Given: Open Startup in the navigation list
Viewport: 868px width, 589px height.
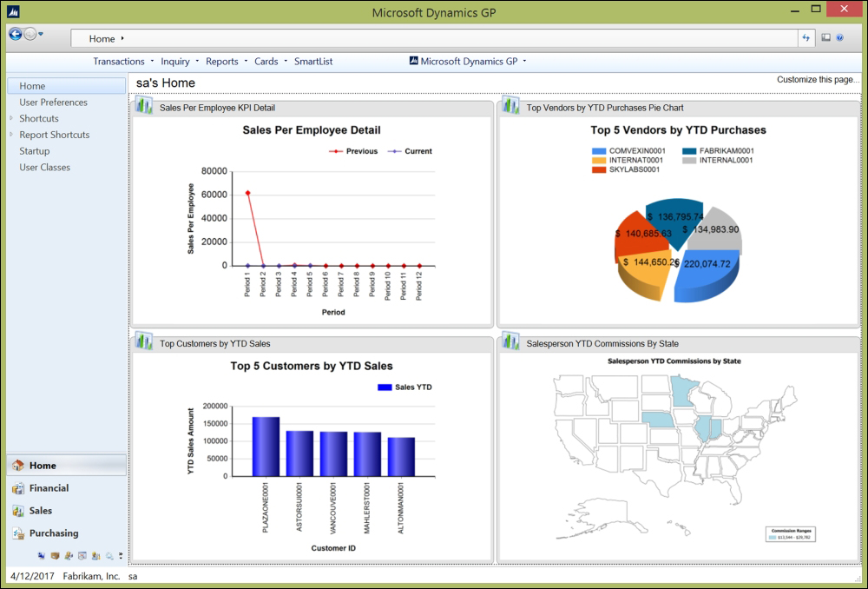Looking at the screenshot, I should [35, 150].
